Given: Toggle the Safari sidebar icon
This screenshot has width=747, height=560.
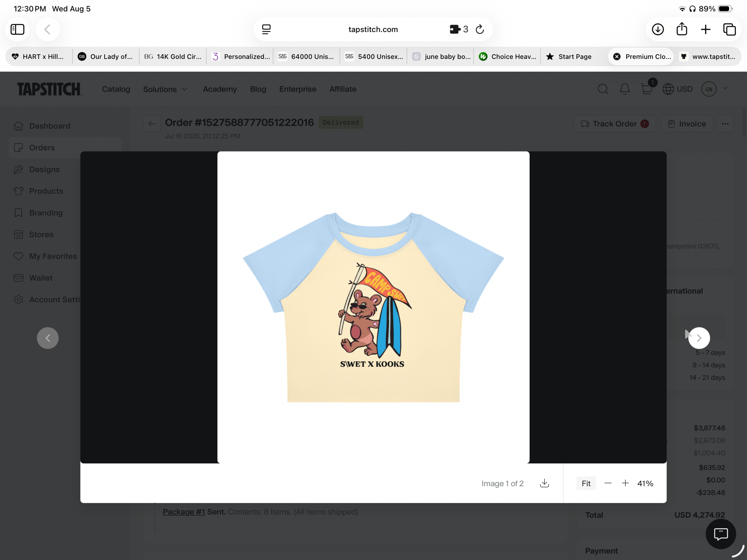Looking at the screenshot, I should (x=18, y=29).
